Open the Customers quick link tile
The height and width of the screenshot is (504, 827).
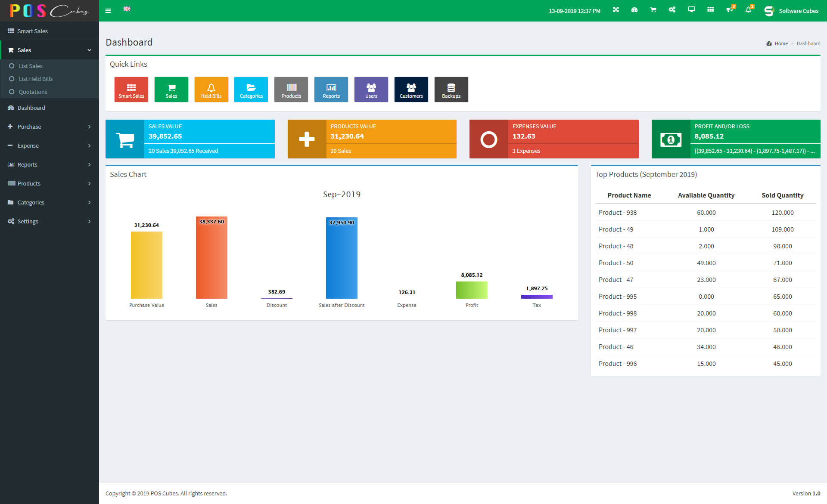click(411, 90)
